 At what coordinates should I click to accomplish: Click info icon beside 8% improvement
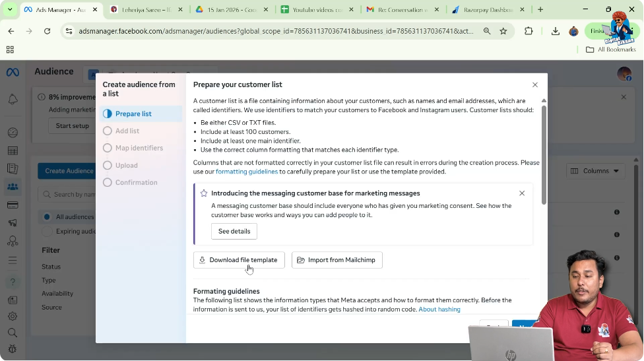point(42,97)
